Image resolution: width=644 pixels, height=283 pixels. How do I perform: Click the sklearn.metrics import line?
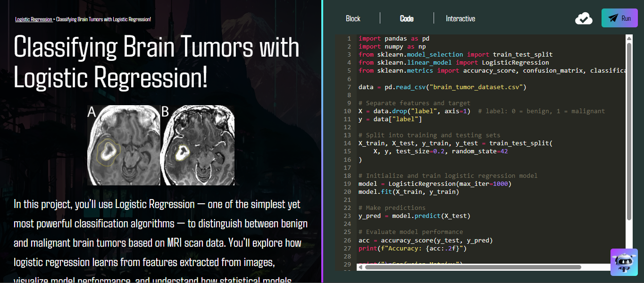coord(492,70)
